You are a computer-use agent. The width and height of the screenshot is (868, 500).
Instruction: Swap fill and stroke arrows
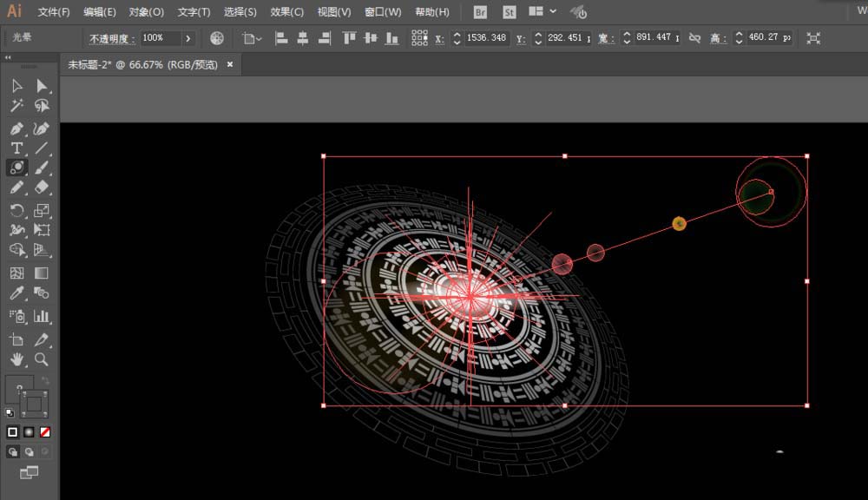(x=45, y=381)
